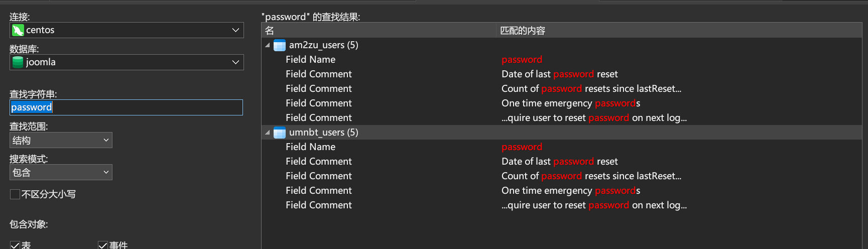The height and width of the screenshot is (249, 868).
Task: Open the 连接 centos dropdown
Action: point(127,30)
